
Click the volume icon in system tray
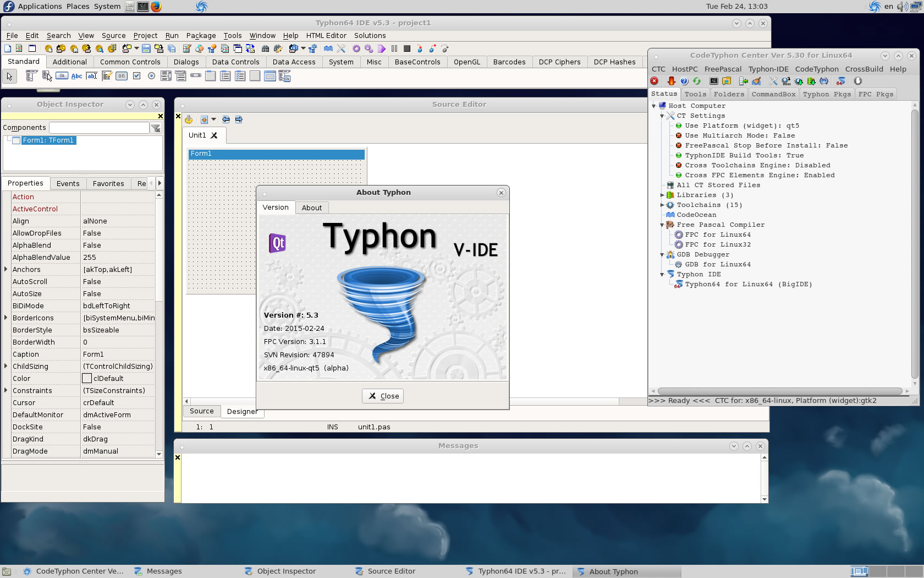[x=902, y=7]
